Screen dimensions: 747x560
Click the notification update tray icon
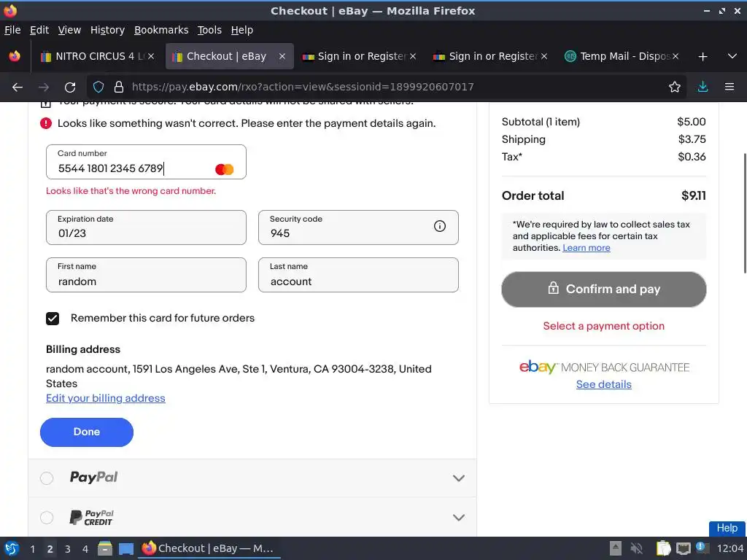(703, 547)
